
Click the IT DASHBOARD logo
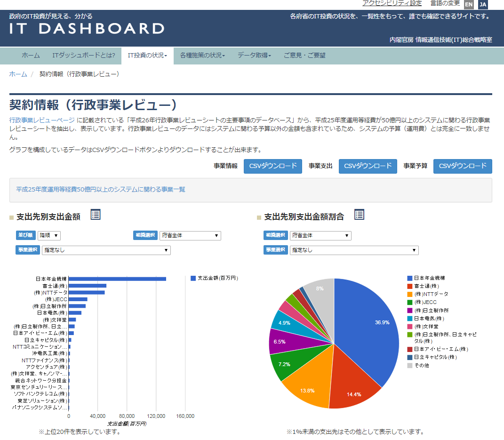coord(87,28)
